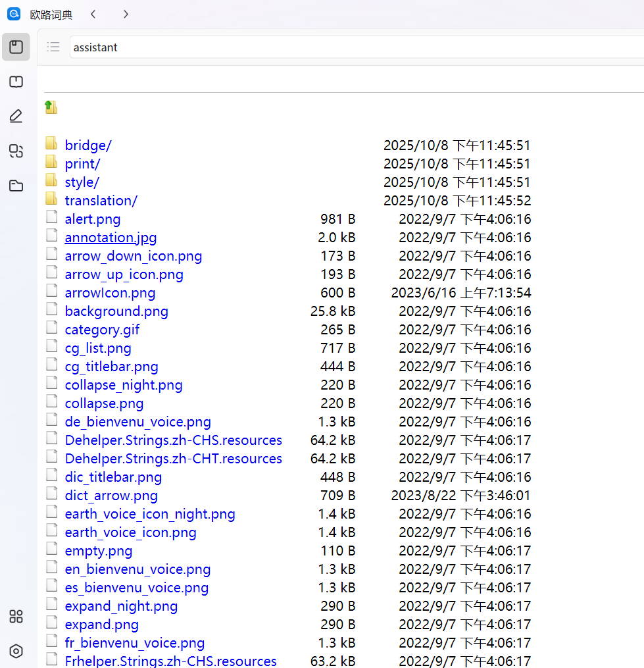Open expand_night.png link
Viewport: 644px width, 668px height.
[x=122, y=605]
